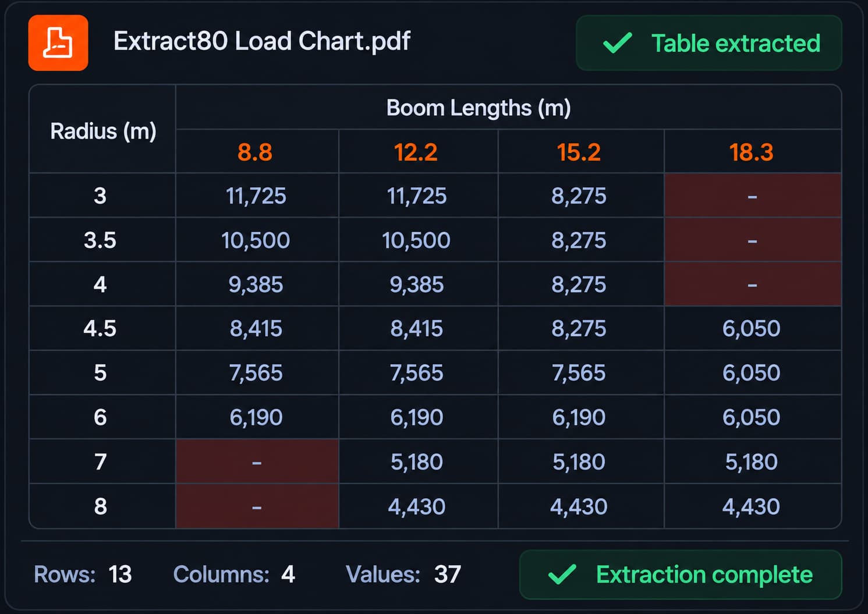Image resolution: width=868 pixels, height=614 pixels.
Task: Select 4,430 in the 15.2 column, radius 8
Action: click(x=579, y=507)
